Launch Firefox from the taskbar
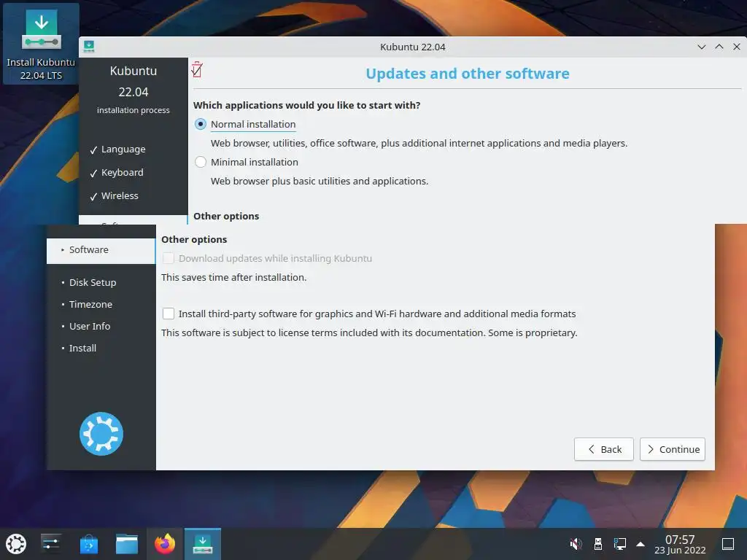 coord(165,544)
